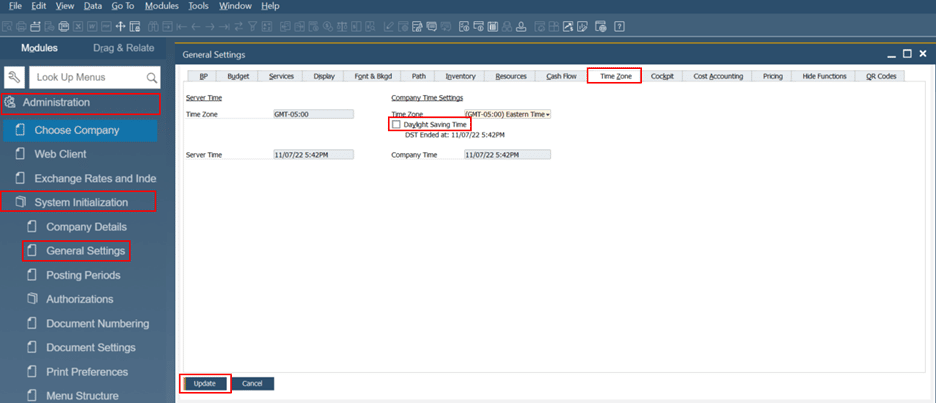The width and height of the screenshot is (936, 403).
Task: Click the page icon beside Company Details
Action: click(x=32, y=227)
